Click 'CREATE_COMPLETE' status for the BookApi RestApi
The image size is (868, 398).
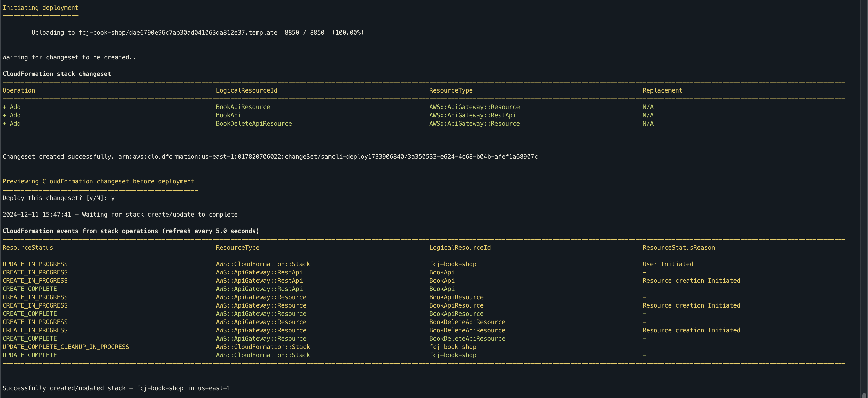tap(30, 289)
